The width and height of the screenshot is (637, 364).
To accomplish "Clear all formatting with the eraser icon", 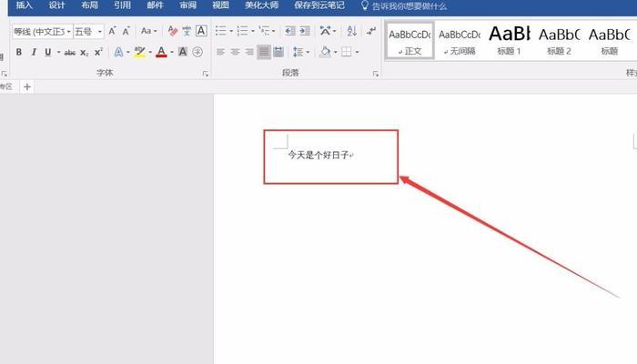I will click(173, 31).
